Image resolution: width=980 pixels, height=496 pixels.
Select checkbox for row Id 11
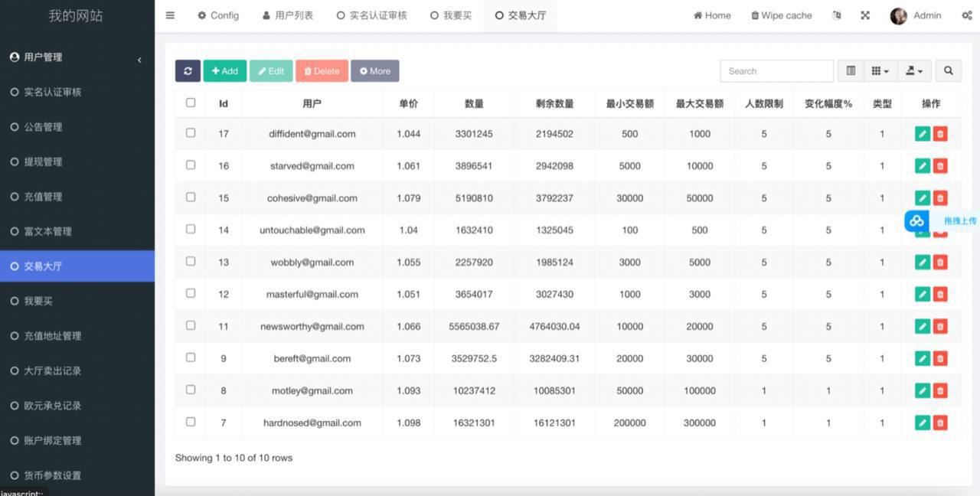tap(191, 325)
